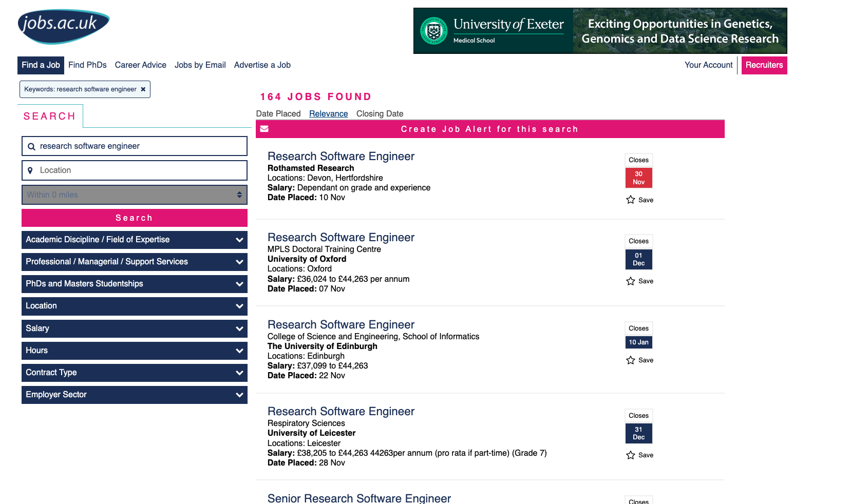
Task: Click Locations: Devon, Hertfordshire text
Action: click(x=325, y=178)
